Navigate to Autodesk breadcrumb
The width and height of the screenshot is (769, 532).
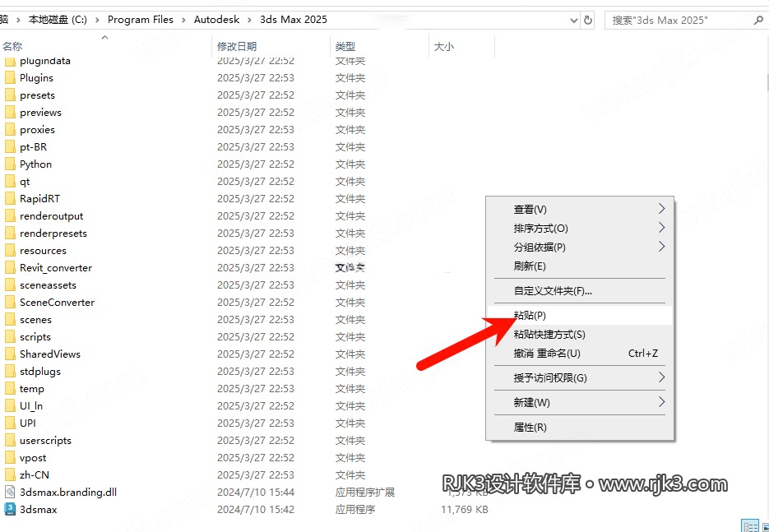217,20
